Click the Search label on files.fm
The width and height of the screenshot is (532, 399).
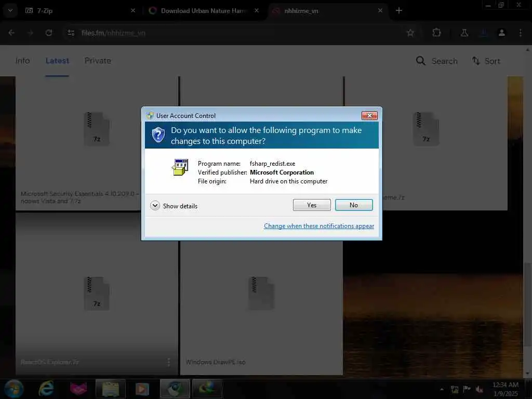(x=445, y=61)
